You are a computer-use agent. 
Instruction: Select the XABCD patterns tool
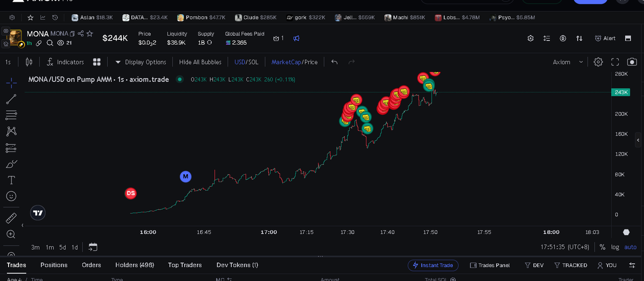point(11,131)
